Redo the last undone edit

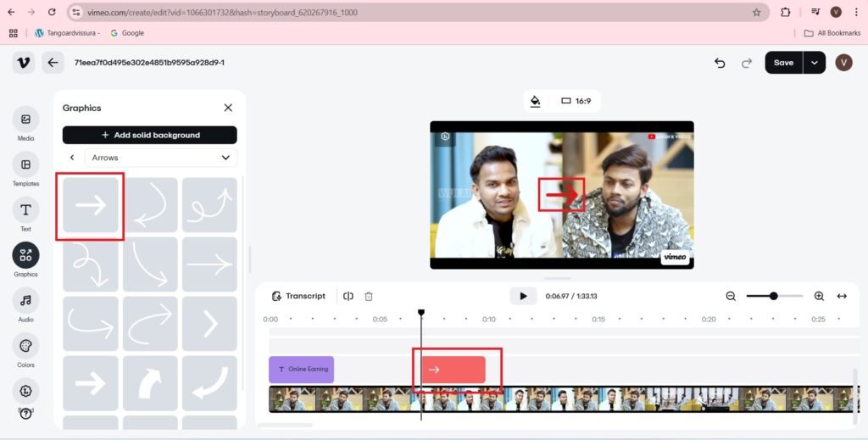click(x=747, y=63)
